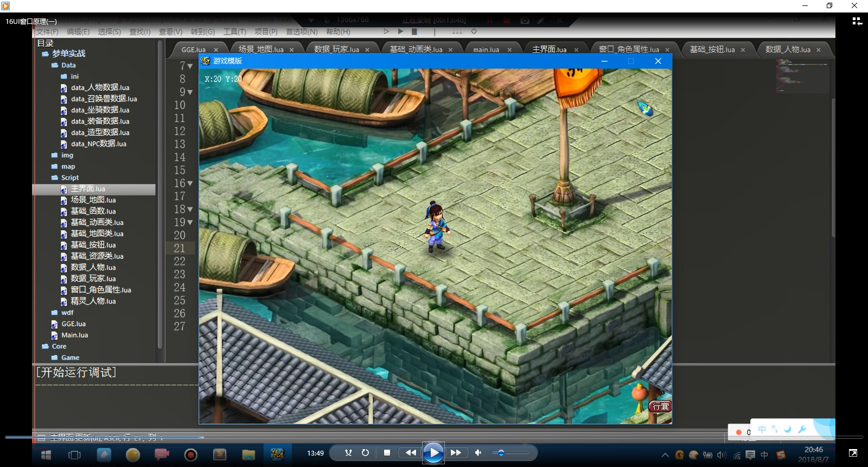Open the 查找(I) menu

139,32
